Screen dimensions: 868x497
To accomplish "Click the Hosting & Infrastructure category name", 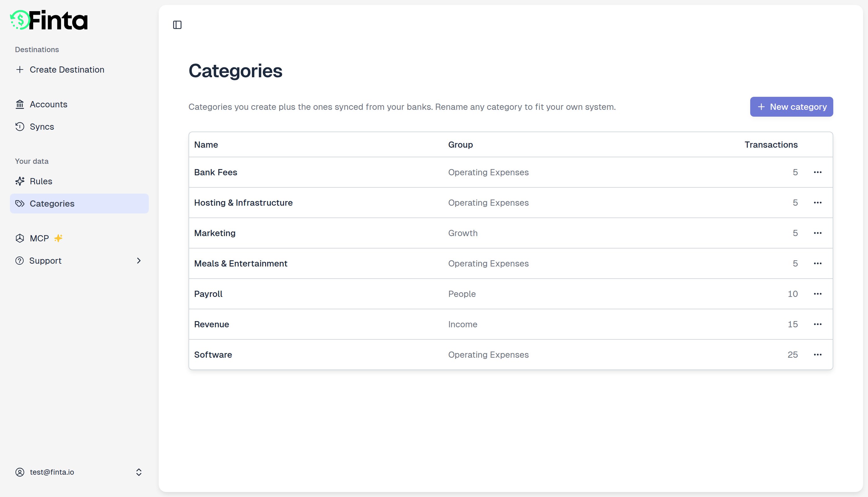I will click(x=243, y=203).
